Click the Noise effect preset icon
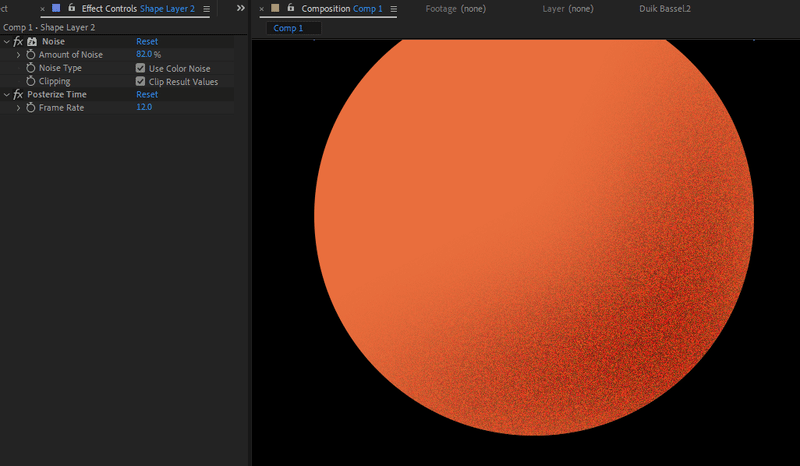This screenshot has height=466, width=800. pyautogui.click(x=32, y=42)
